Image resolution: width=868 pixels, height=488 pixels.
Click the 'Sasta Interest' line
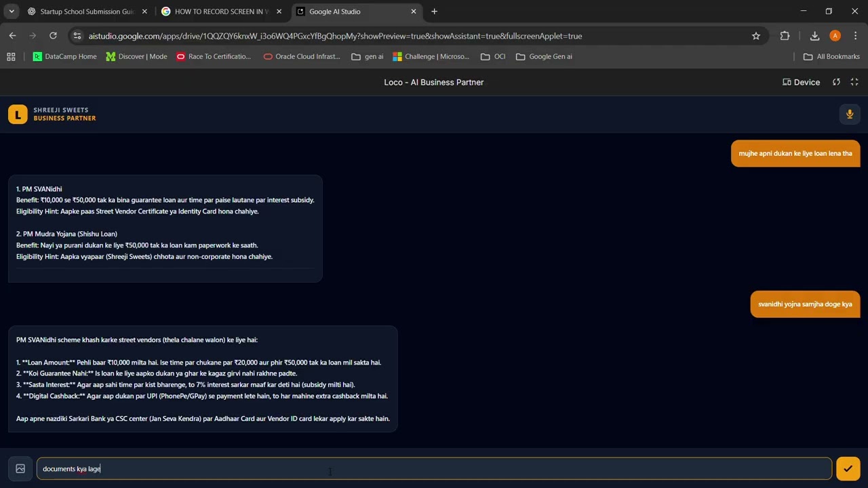[186, 384]
